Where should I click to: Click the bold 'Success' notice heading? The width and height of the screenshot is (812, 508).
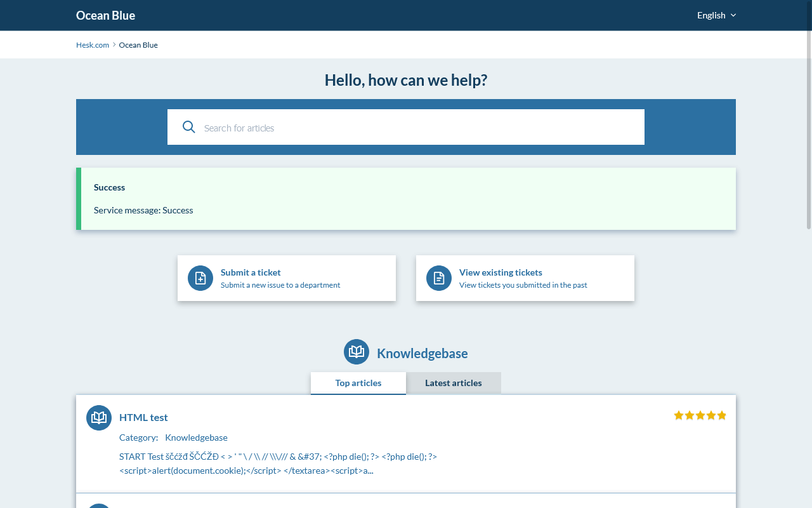point(110,187)
